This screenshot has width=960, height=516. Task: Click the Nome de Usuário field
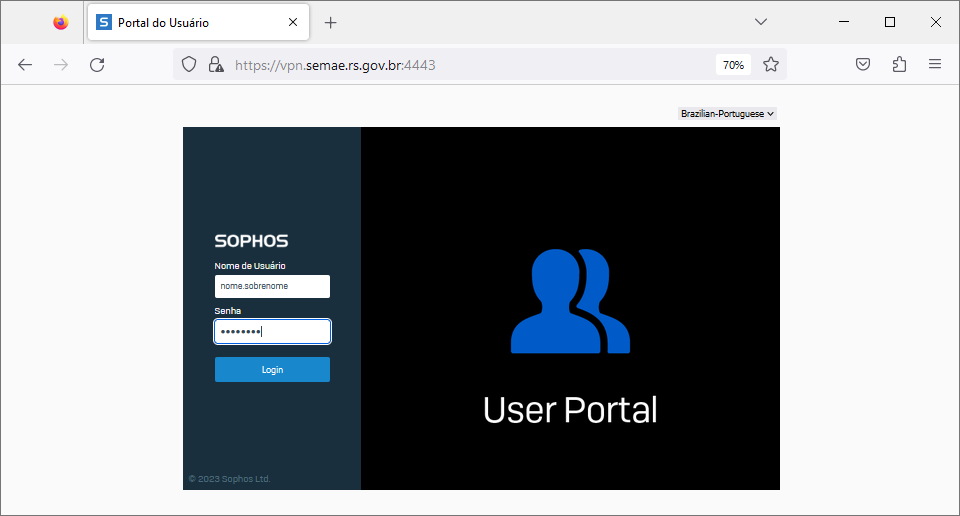pyautogui.click(x=272, y=286)
